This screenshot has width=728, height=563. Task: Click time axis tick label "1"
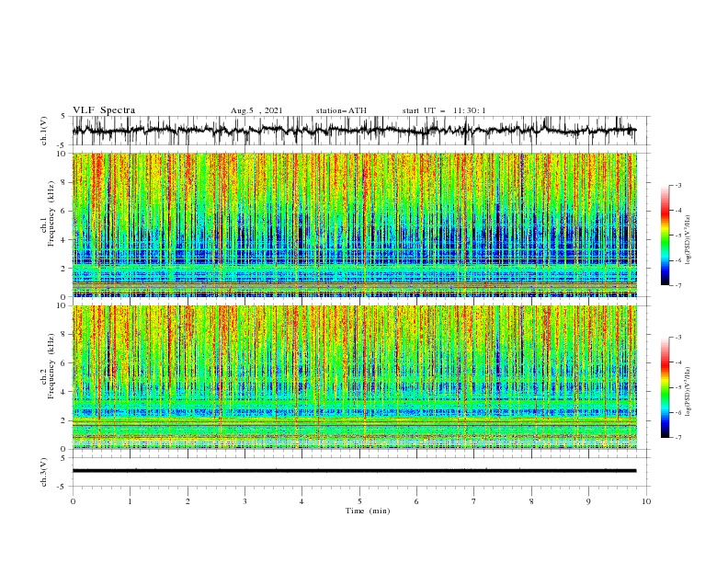pos(130,501)
